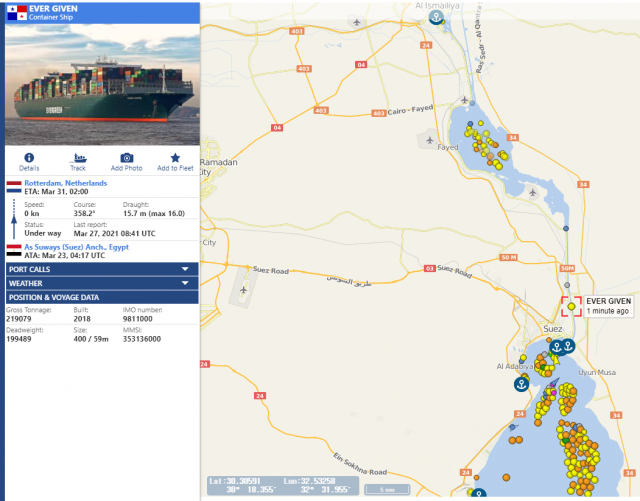
Task: Select the Al Adabiya port anchor icon
Action: pyautogui.click(x=521, y=384)
